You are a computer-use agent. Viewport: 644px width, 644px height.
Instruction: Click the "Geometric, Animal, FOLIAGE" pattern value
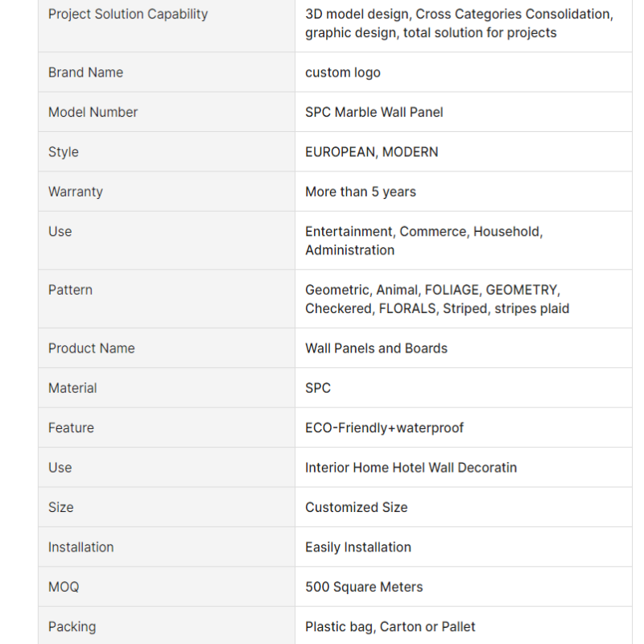click(431, 290)
